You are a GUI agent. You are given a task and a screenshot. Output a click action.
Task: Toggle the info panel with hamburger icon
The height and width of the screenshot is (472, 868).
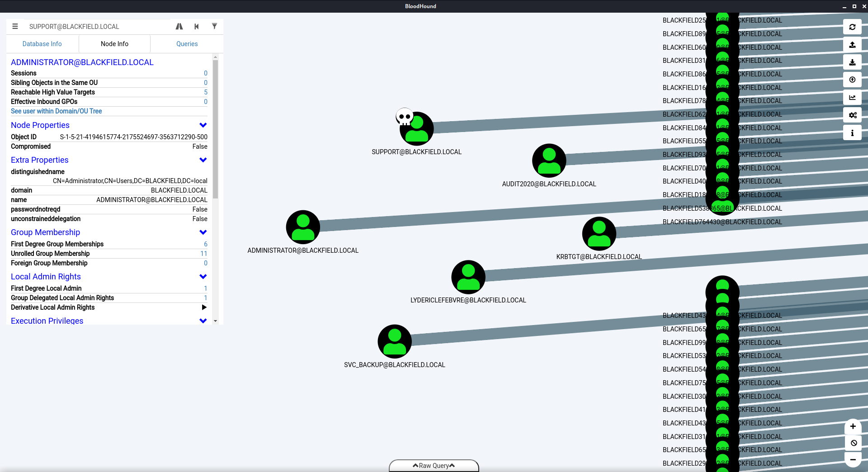tap(15, 27)
